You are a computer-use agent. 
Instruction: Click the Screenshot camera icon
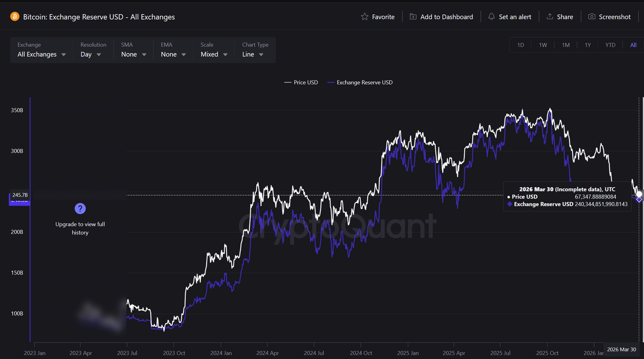[592, 17]
